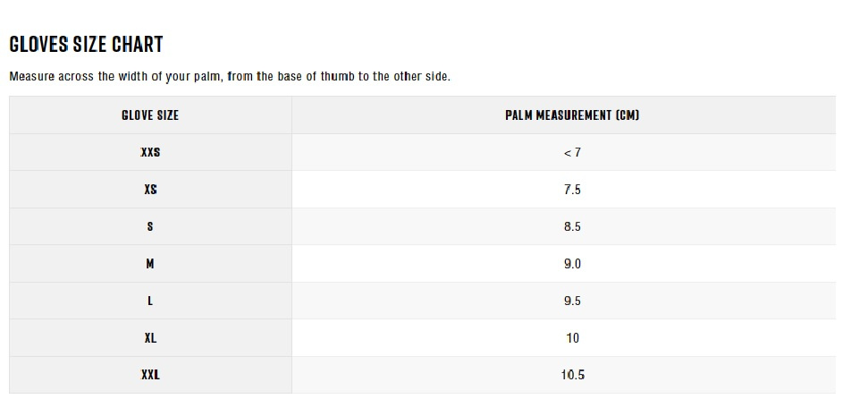The height and width of the screenshot is (416, 868).
Task: Click the L glove size cell
Action: tap(150, 301)
